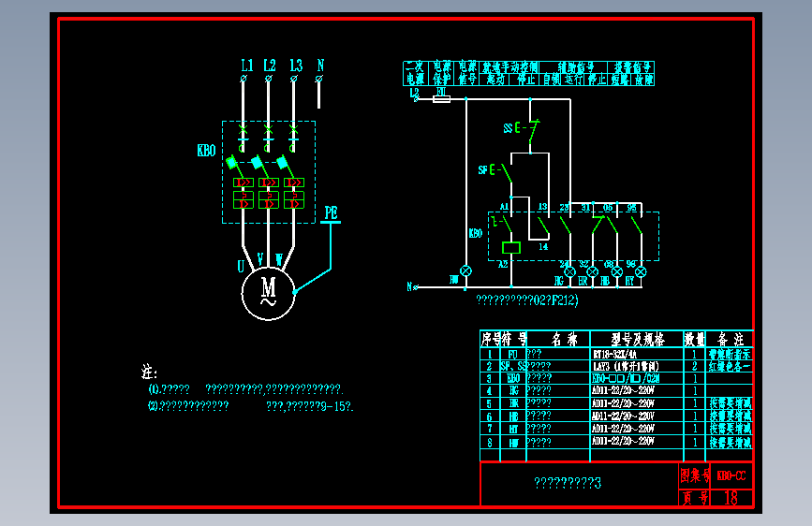Screen dimensions: 812x526
Task: Click quantity 2 in the SF、SS row
Action: [x=694, y=366]
